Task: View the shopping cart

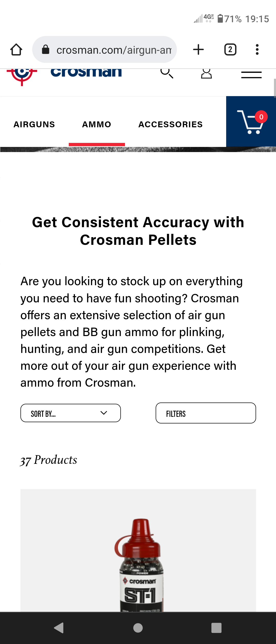Action: pyautogui.click(x=251, y=121)
